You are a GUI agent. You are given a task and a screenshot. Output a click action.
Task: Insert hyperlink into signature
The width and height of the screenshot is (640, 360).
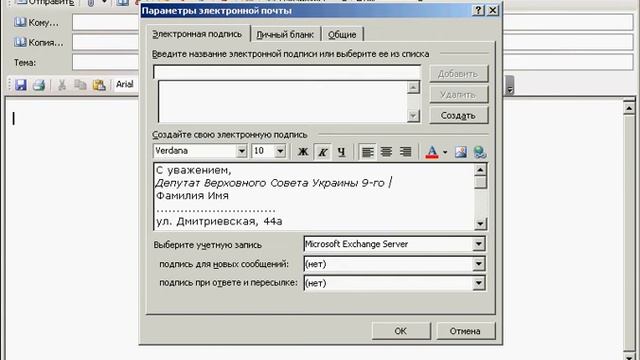(x=480, y=152)
